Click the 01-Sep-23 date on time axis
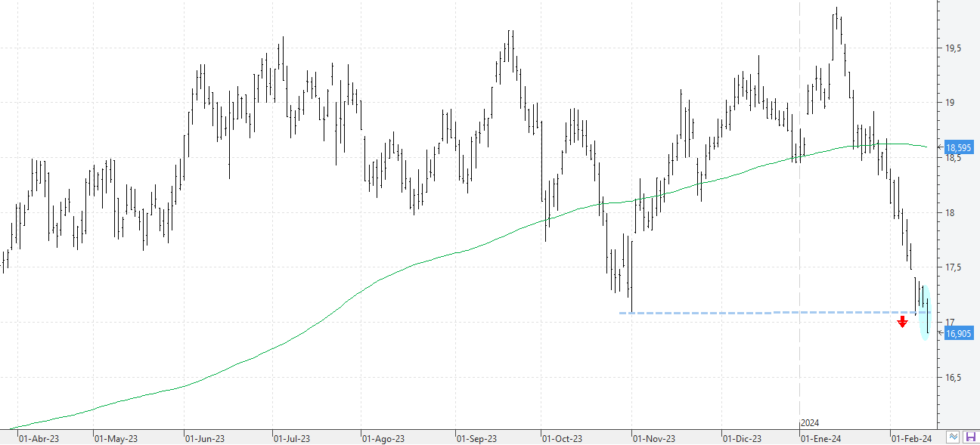The image size is (980, 445). click(476, 438)
